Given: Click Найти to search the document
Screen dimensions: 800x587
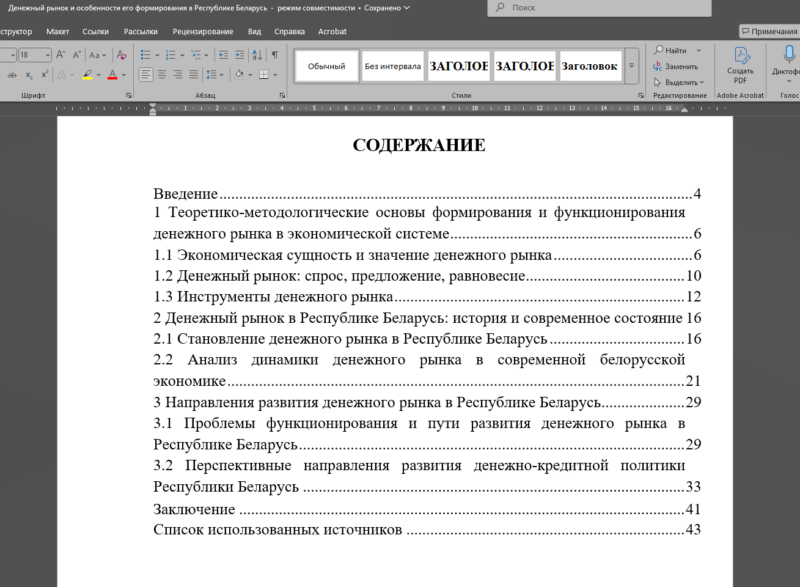Looking at the screenshot, I should (671, 50).
